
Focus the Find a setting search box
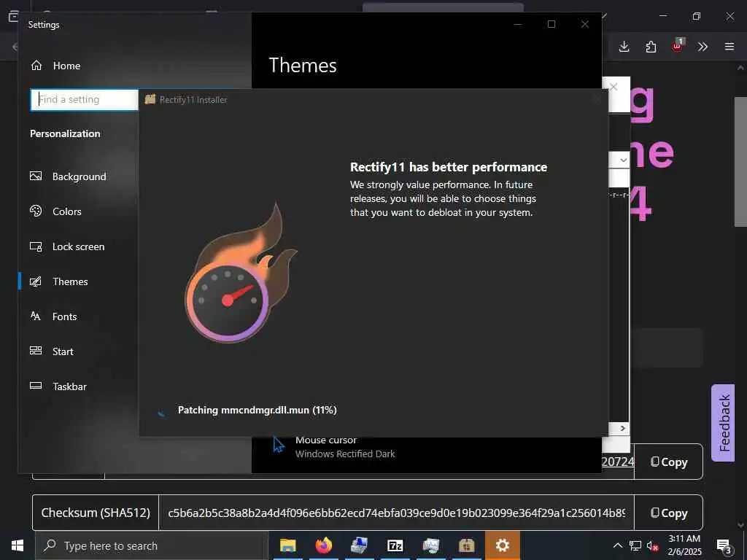click(x=85, y=99)
